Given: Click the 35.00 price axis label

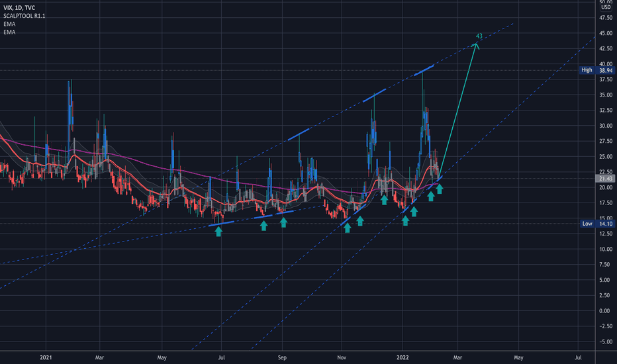Looking at the screenshot, I should (606, 95).
